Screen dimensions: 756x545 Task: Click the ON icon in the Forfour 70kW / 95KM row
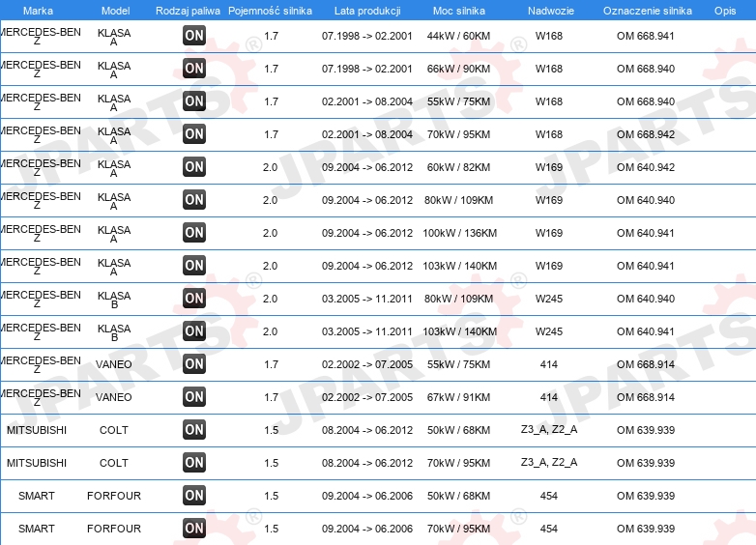click(x=194, y=529)
